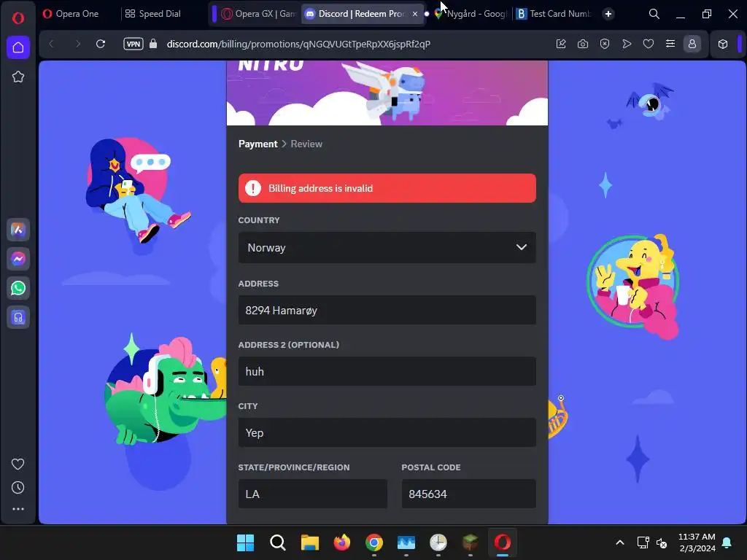Open History clock icon in sidebar
The height and width of the screenshot is (560, 747).
pyautogui.click(x=18, y=487)
